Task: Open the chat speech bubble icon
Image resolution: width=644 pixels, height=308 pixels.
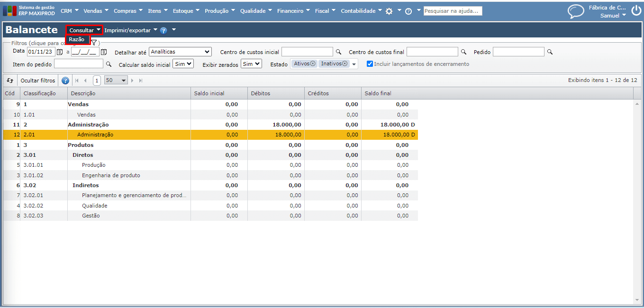Action: point(576,11)
